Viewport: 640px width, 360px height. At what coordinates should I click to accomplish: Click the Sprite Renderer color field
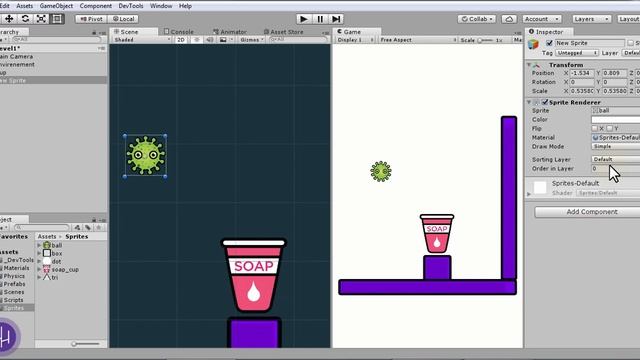(616, 120)
